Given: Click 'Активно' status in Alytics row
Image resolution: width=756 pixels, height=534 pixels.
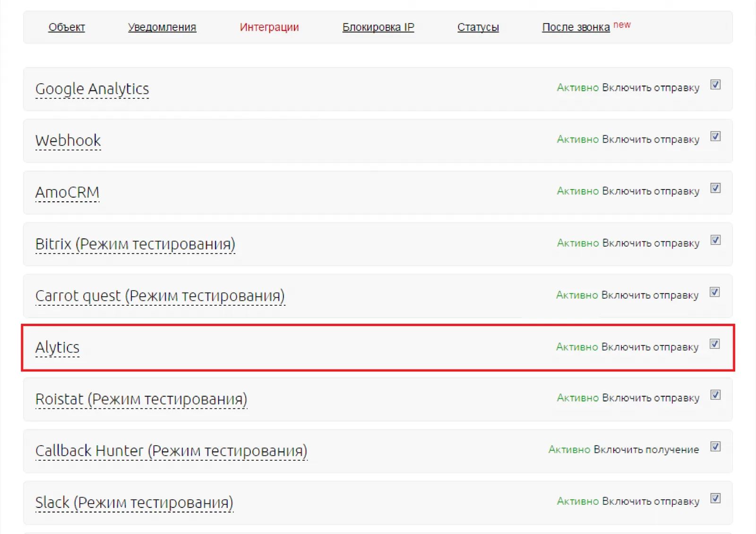Looking at the screenshot, I should point(577,347).
